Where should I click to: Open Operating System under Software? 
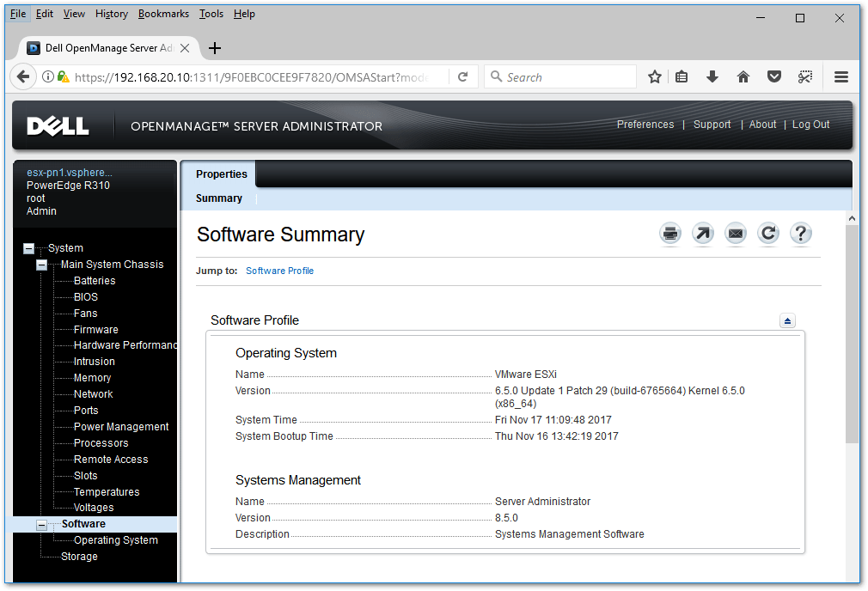(116, 540)
